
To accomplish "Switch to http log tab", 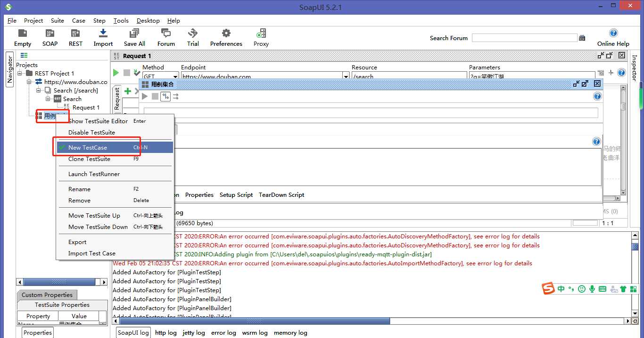I will coord(166,332).
